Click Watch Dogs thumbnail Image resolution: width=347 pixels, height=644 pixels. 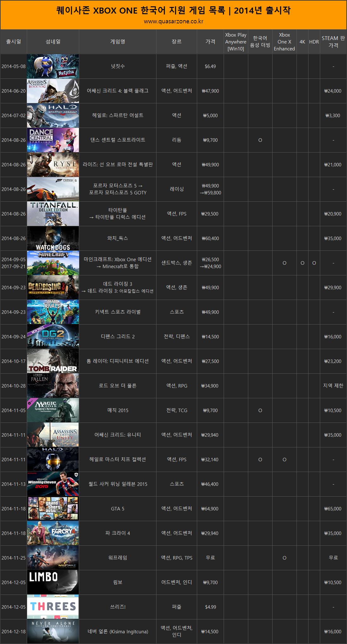pyautogui.click(x=53, y=239)
